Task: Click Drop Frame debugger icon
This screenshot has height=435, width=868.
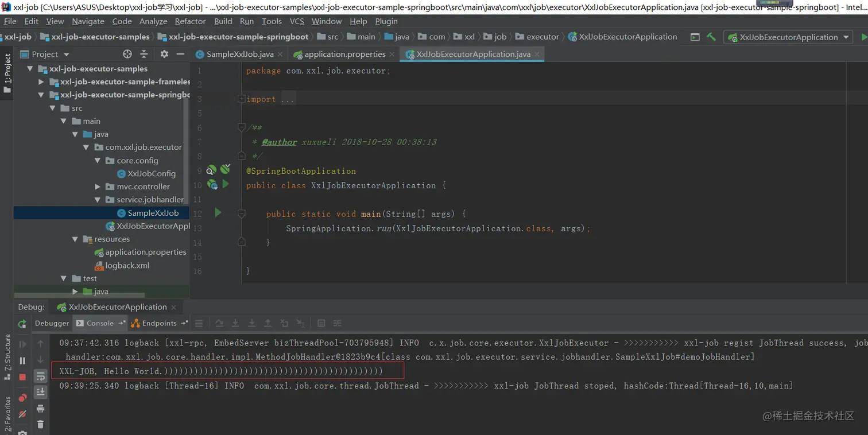Action: point(285,324)
